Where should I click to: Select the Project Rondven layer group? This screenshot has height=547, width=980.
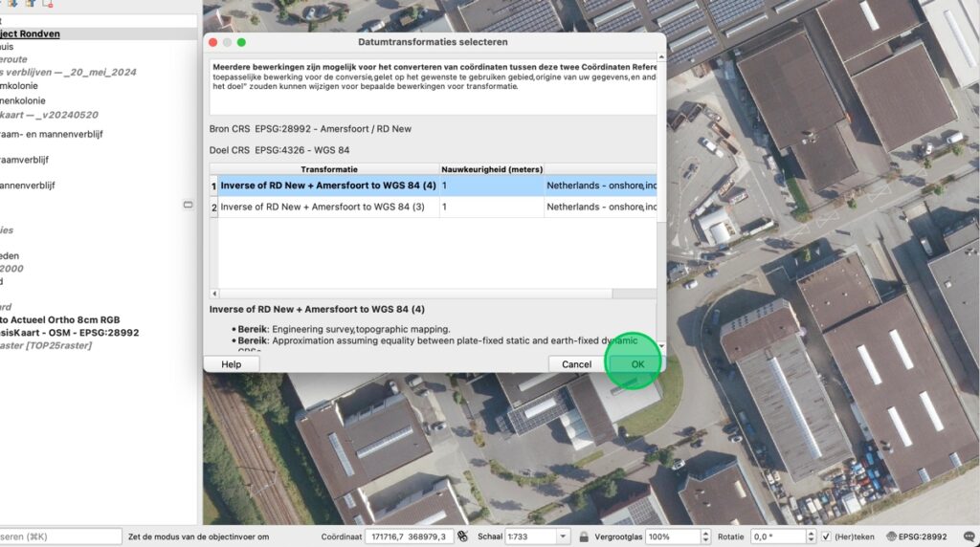click(31, 33)
